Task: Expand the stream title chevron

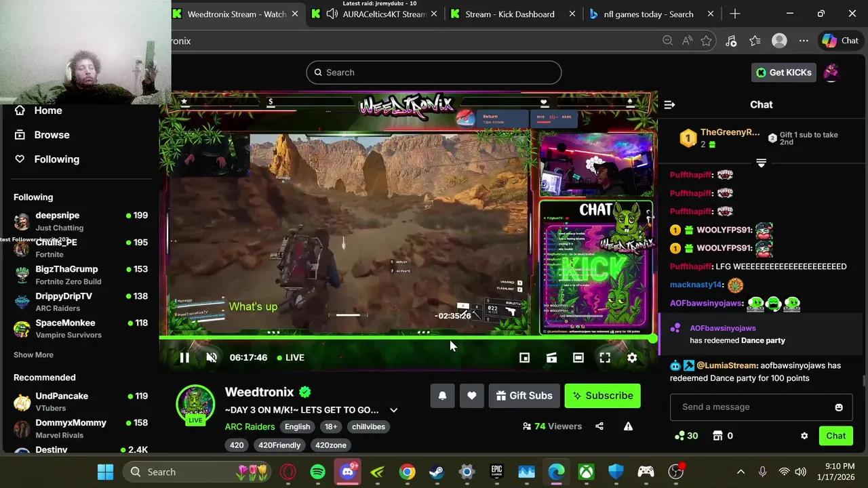Action: pyautogui.click(x=393, y=410)
